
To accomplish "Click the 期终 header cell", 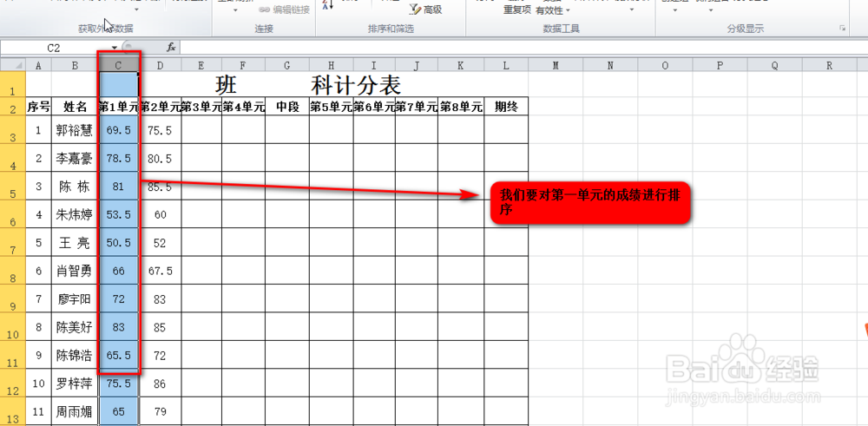I will 506,106.
